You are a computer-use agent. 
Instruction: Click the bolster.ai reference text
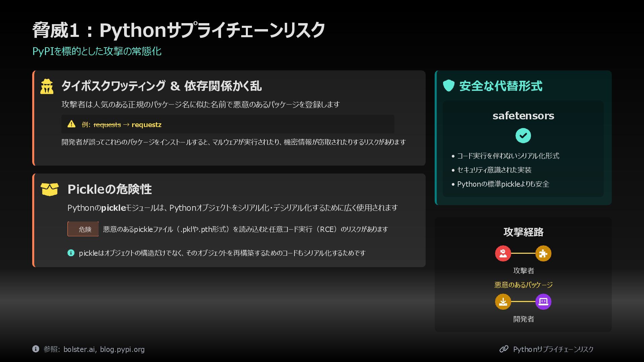(x=79, y=349)
